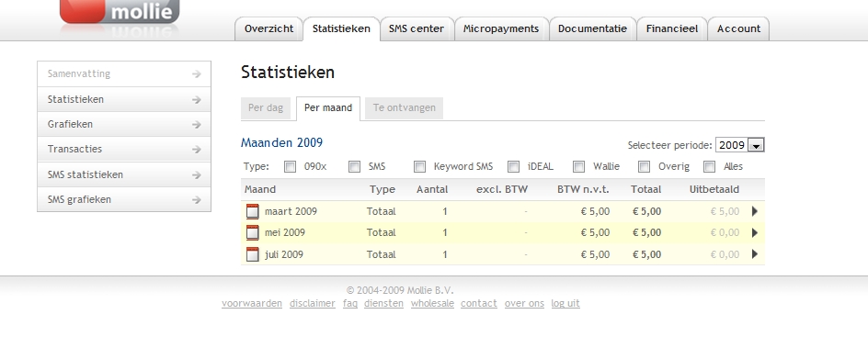
Task: Click arrow icon beside Grafieken in sidebar
Action: coord(197,125)
